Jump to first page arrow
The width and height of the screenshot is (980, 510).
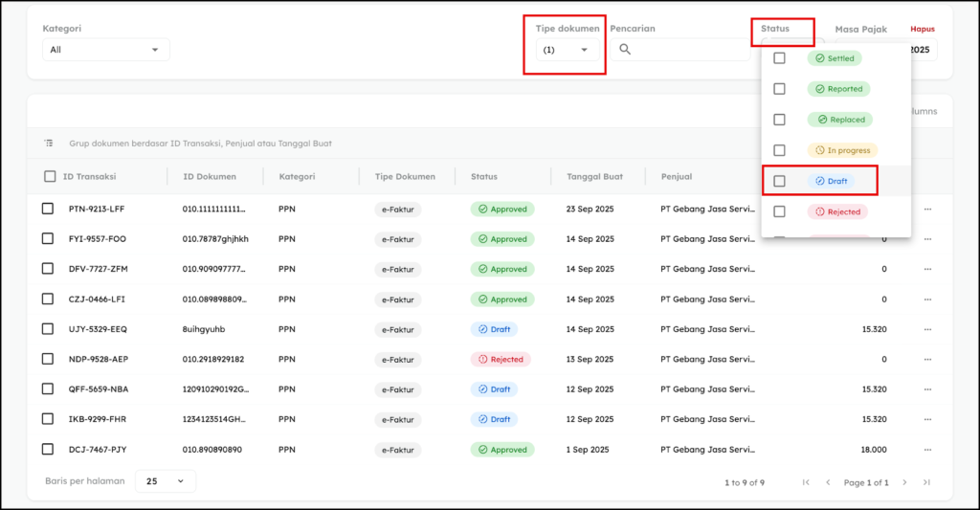pyautogui.click(x=806, y=482)
